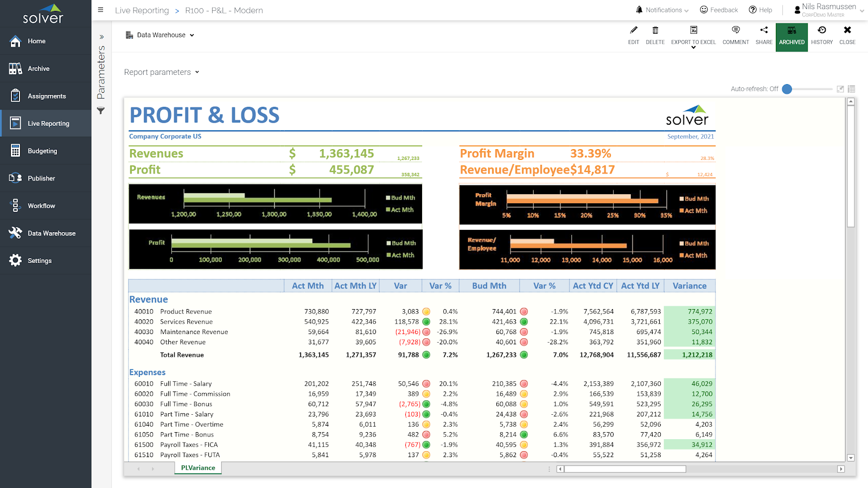868x488 pixels.
Task: Toggle the Archived status button
Action: click(792, 37)
